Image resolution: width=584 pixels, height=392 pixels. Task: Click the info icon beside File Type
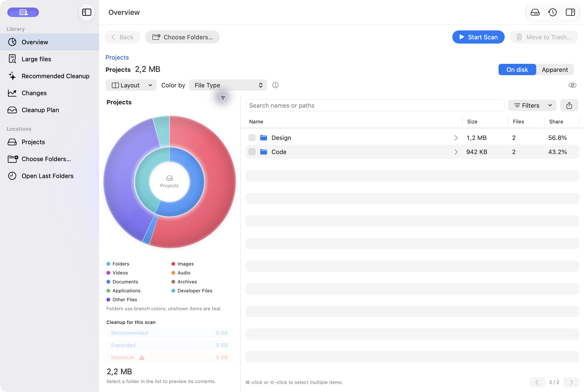pos(275,85)
